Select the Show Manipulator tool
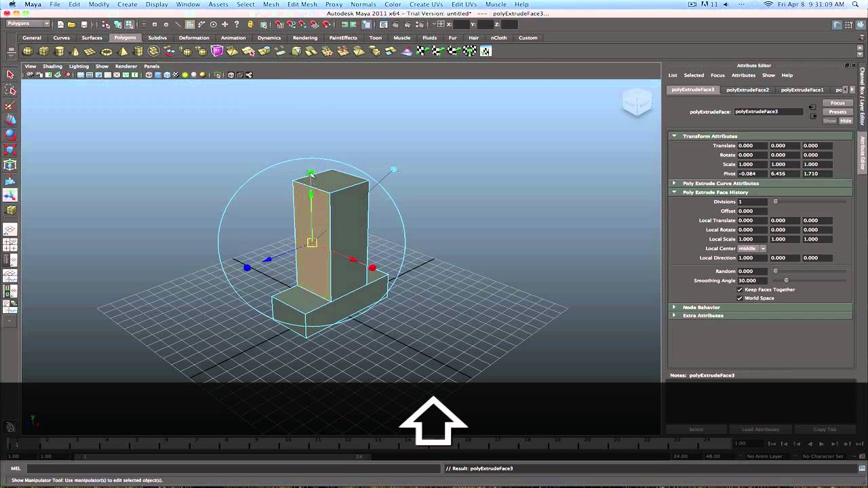 pos(10,195)
